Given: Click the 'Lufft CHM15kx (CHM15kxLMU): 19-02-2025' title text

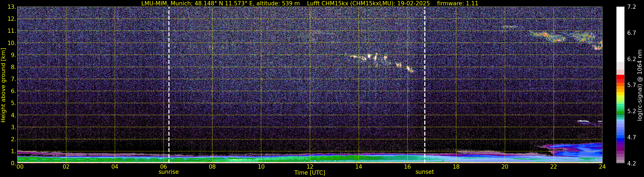Looking at the screenshot, I should [x=368, y=3].
